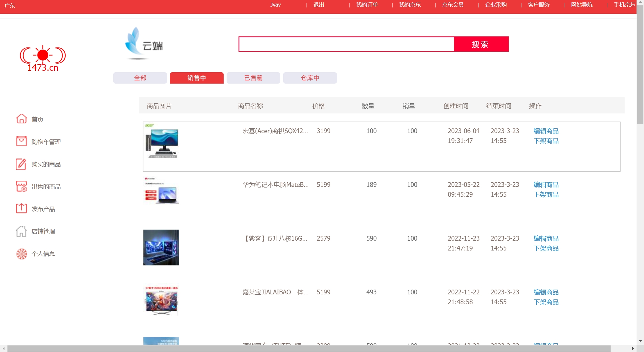Open the 宏碁(Acer) desktop product thumbnail

pyautogui.click(x=161, y=140)
